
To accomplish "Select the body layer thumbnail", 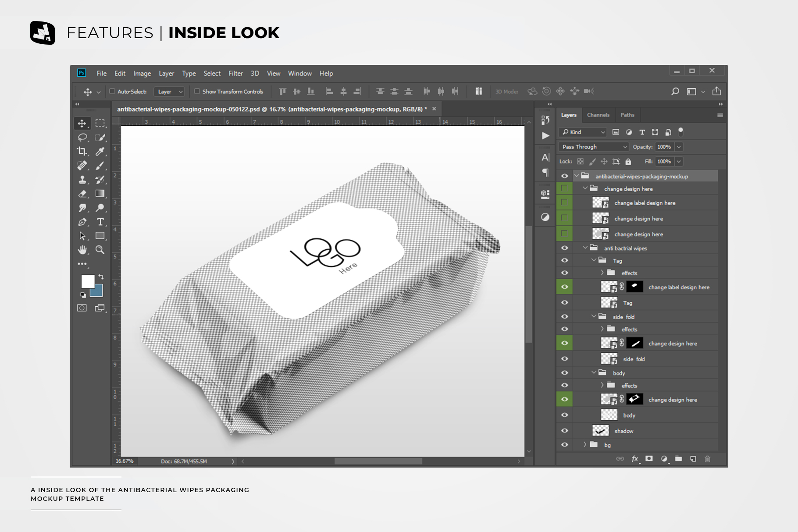I will pos(609,415).
